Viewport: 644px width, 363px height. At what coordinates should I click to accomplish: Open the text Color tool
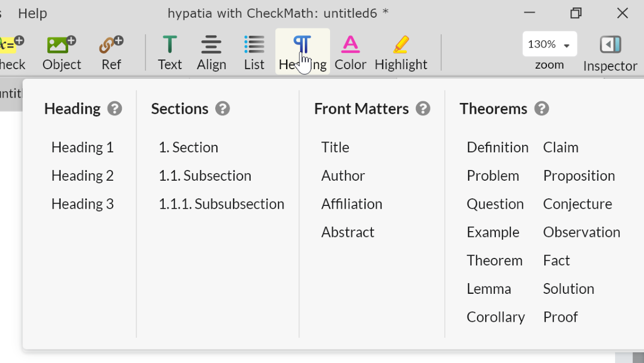point(350,45)
